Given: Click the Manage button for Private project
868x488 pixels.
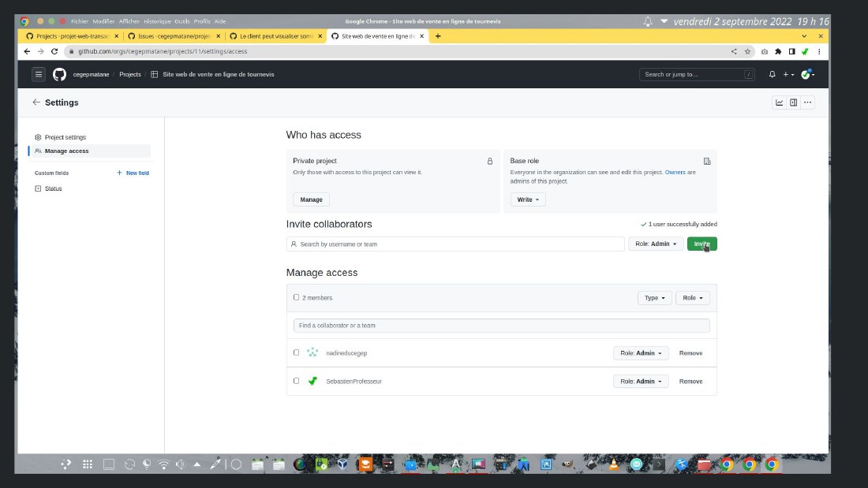Looking at the screenshot, I should [311, 199].
